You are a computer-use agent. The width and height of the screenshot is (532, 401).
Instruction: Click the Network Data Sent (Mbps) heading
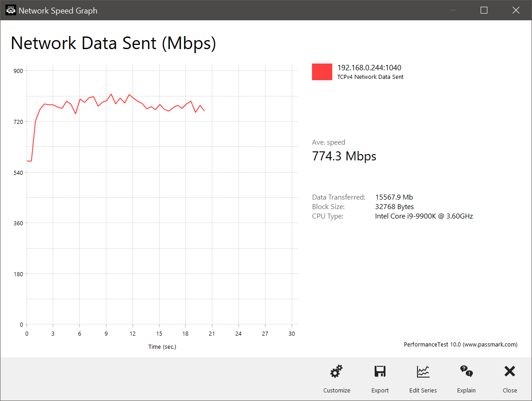(113, 43)
